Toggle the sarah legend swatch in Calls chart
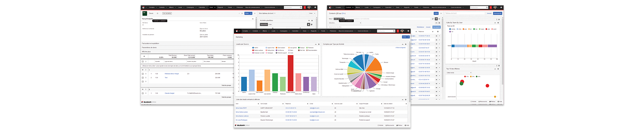 point(492,29)
